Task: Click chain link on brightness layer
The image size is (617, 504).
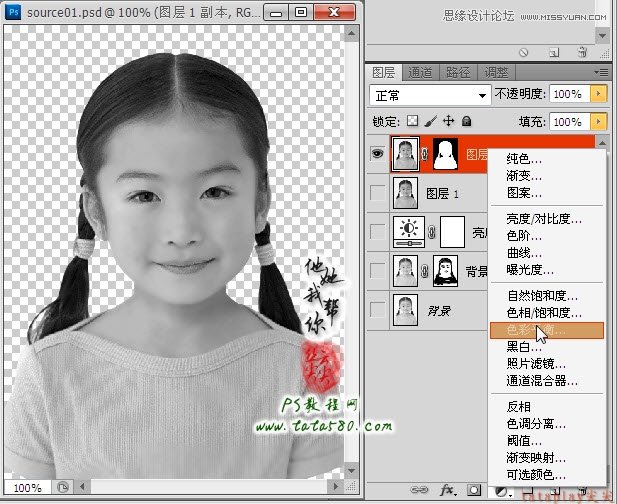Action: pos(432,232)
